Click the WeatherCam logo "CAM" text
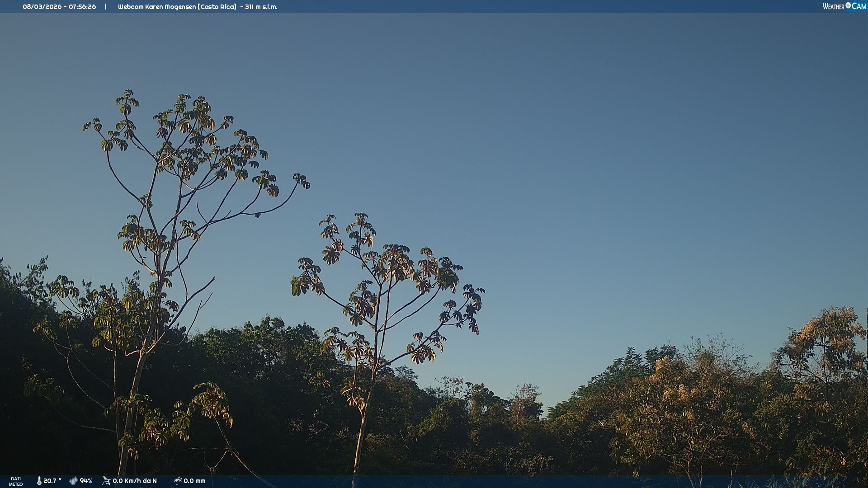868x488 pixels. 859,6
